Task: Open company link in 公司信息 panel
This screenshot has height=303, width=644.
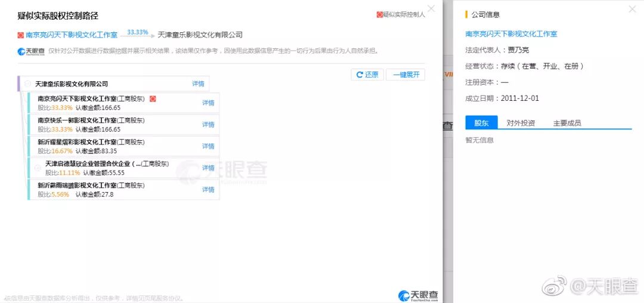Action: tap(511, 34)
